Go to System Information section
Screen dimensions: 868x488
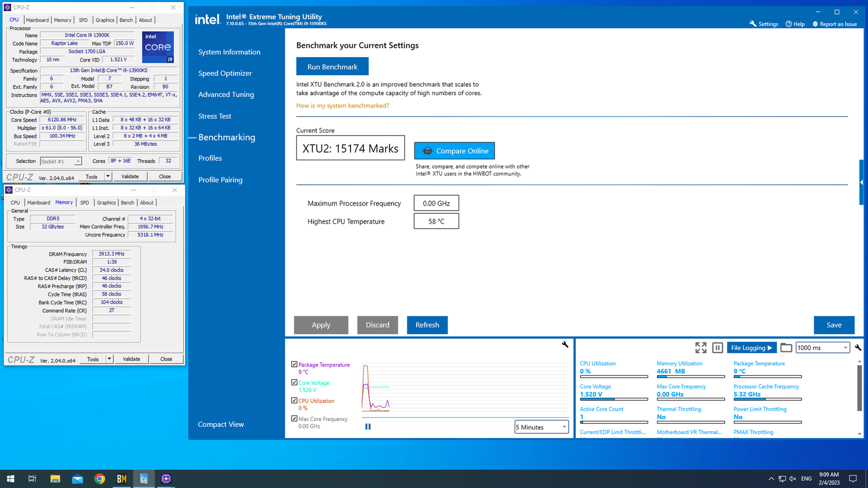[229, 52]
